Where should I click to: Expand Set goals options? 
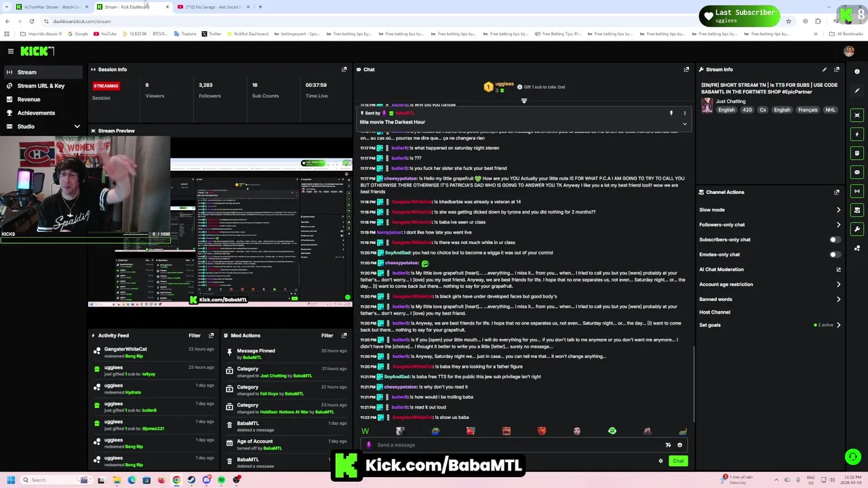(838, 325)
